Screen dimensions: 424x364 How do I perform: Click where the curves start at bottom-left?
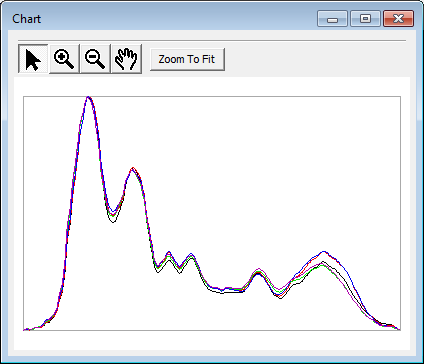[25, 330]
